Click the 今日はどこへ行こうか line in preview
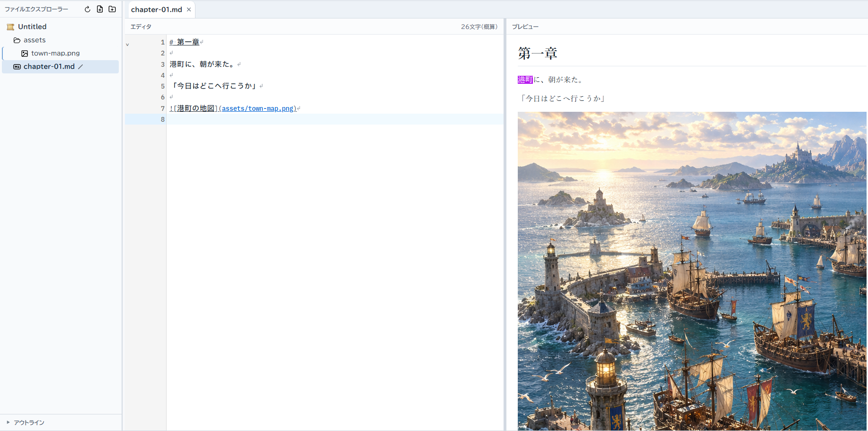Screen dimensions: 868x431 point(563,99)
